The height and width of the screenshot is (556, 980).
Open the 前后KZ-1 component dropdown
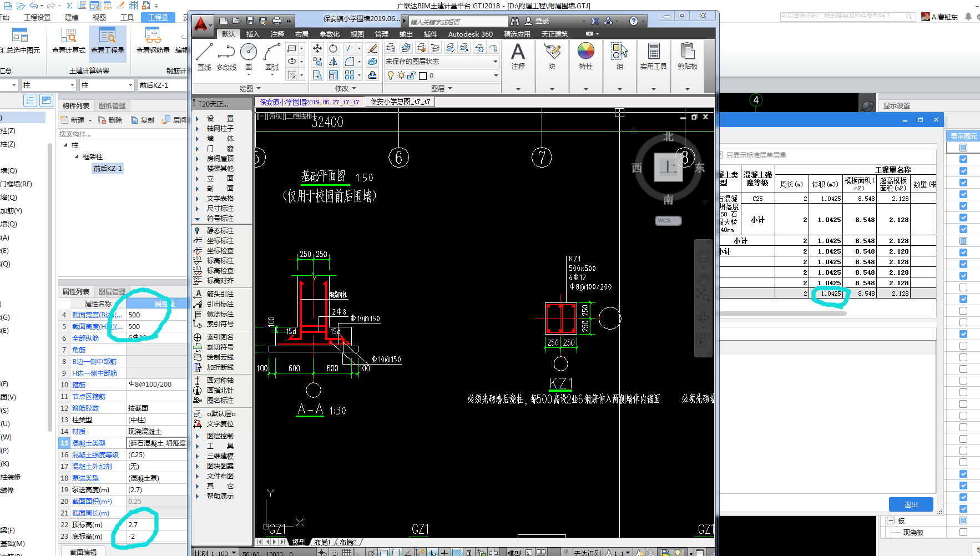tap(161, 85)
